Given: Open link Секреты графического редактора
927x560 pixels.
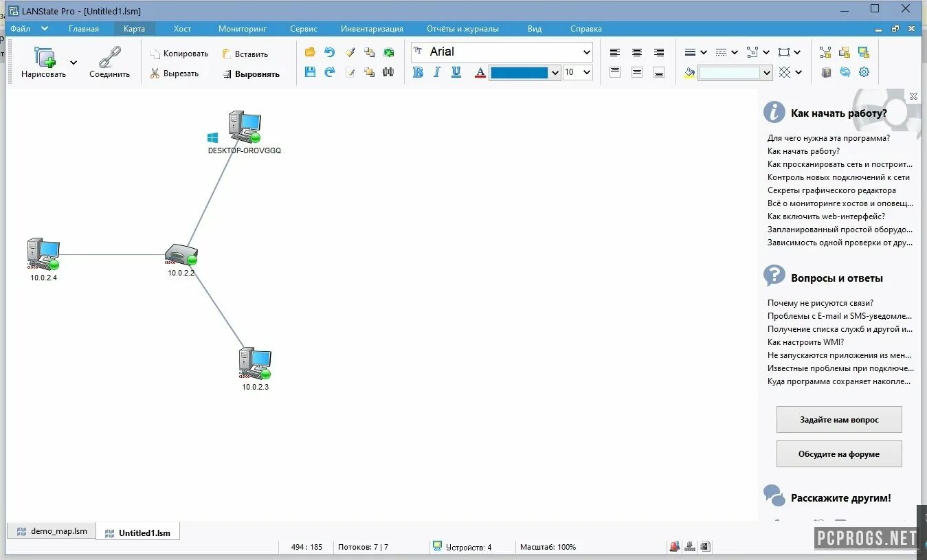Looking at the screenshot, I should (x=831, y=190).
